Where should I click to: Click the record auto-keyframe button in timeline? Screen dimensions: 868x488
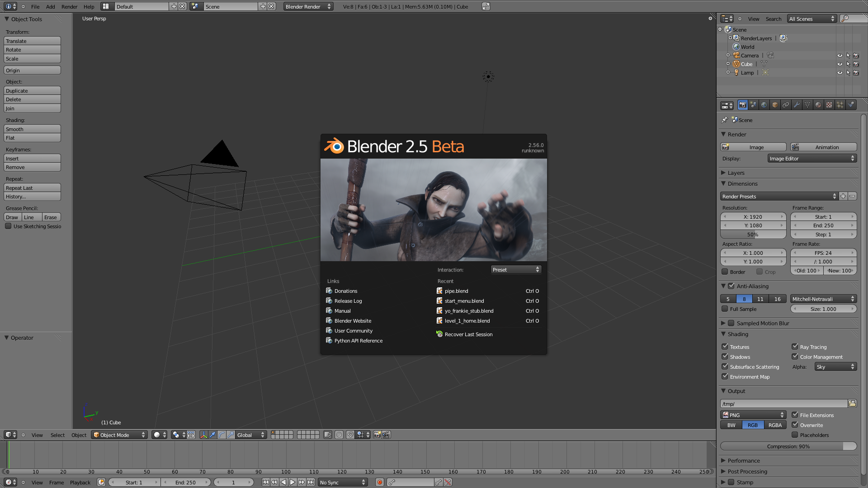[x=380, y=482]
